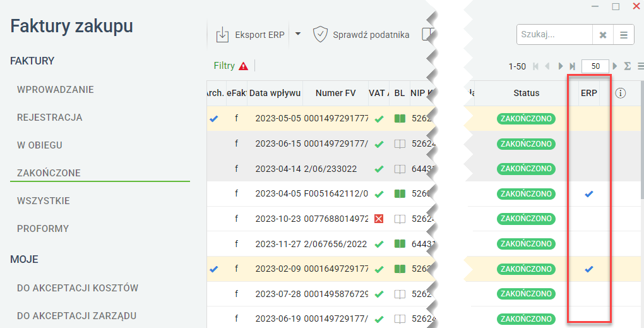Sort by the Data wpływu column
644x328 pixels.
[x=275, y=94]
